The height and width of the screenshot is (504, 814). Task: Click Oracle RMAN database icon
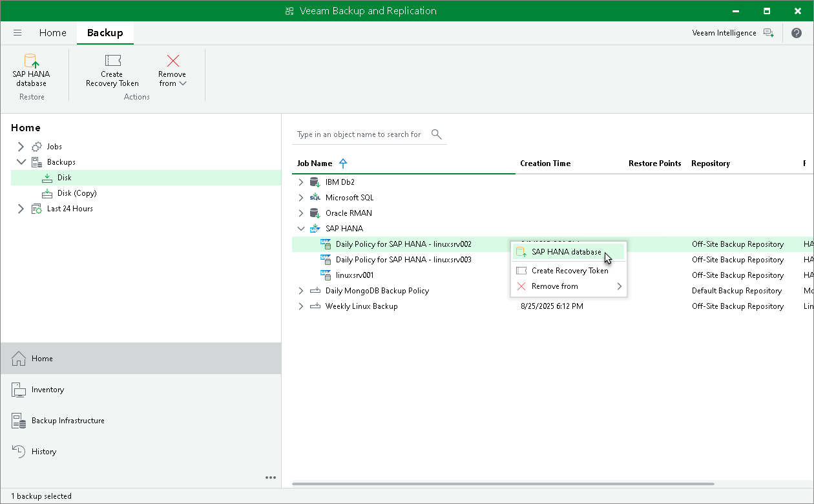[x=315, y=213]
